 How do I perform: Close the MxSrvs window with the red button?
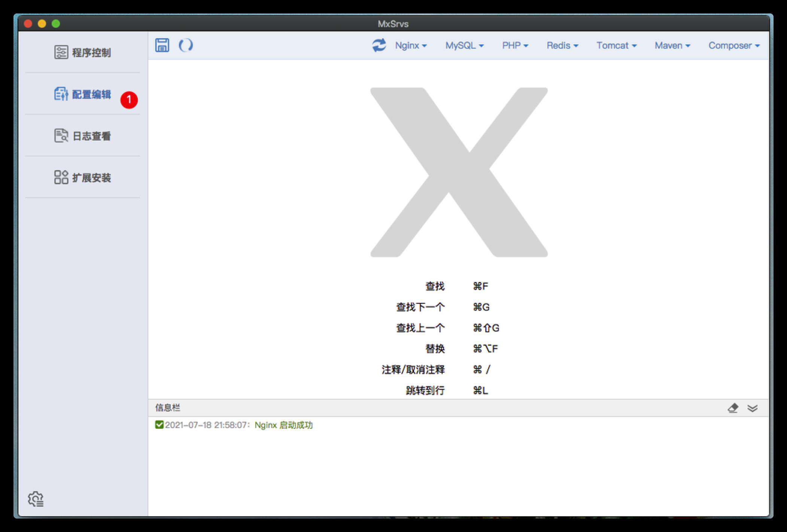pos(28,24)
